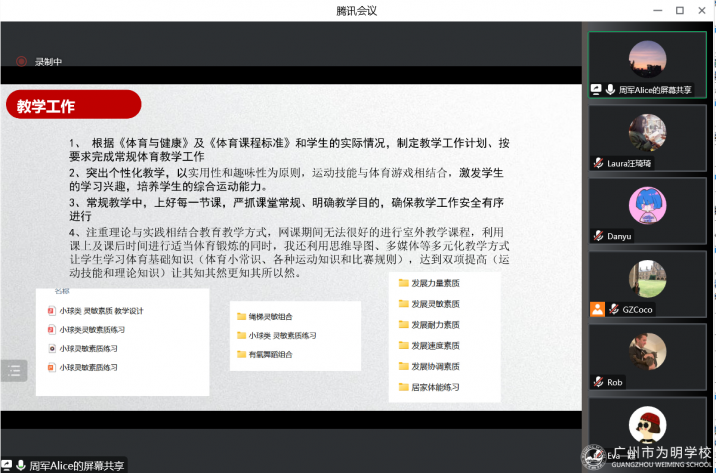Click the red 教学工作 heading banner
The width and height of the screenshot is (716, 473).
pos(72,104)
